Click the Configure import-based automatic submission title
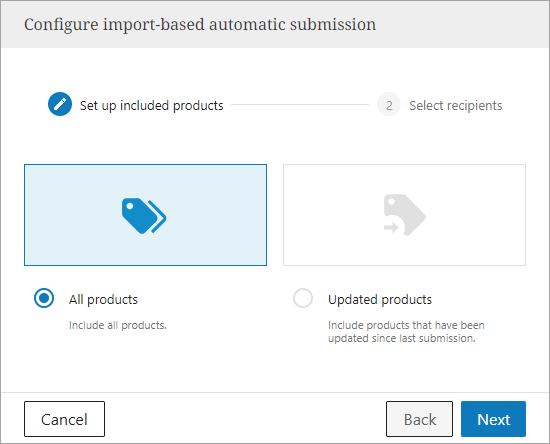 tap(200, 25)
